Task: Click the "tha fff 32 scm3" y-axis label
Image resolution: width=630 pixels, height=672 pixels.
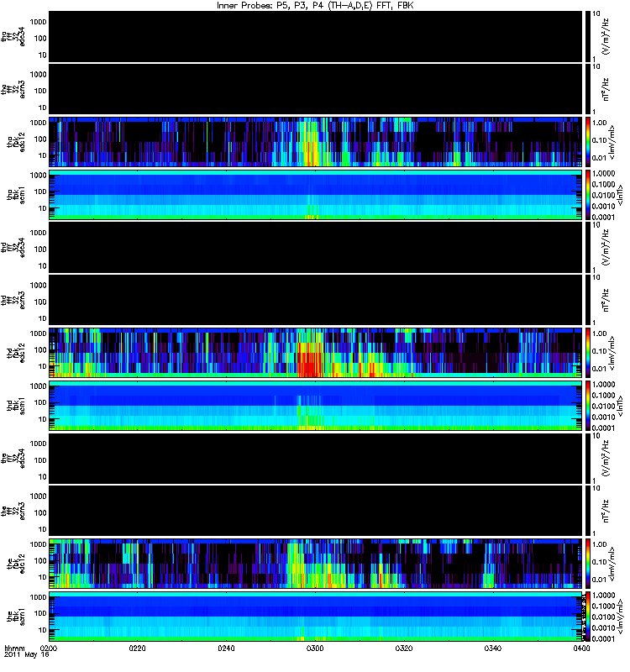Action: tap(13, 89)
